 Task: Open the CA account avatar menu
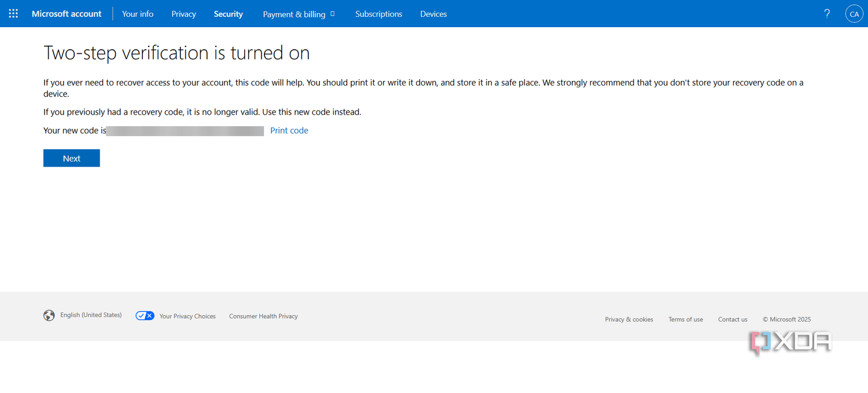click(854, 14)
